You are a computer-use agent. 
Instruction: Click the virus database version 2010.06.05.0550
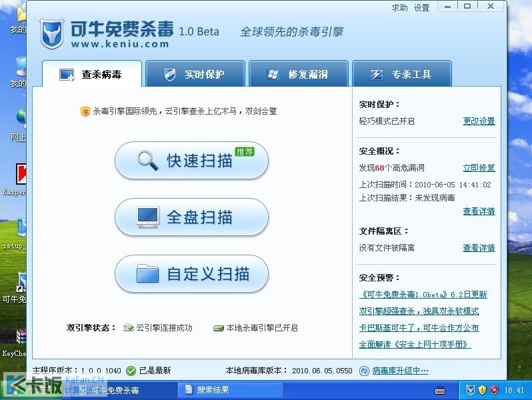[322, 371]
